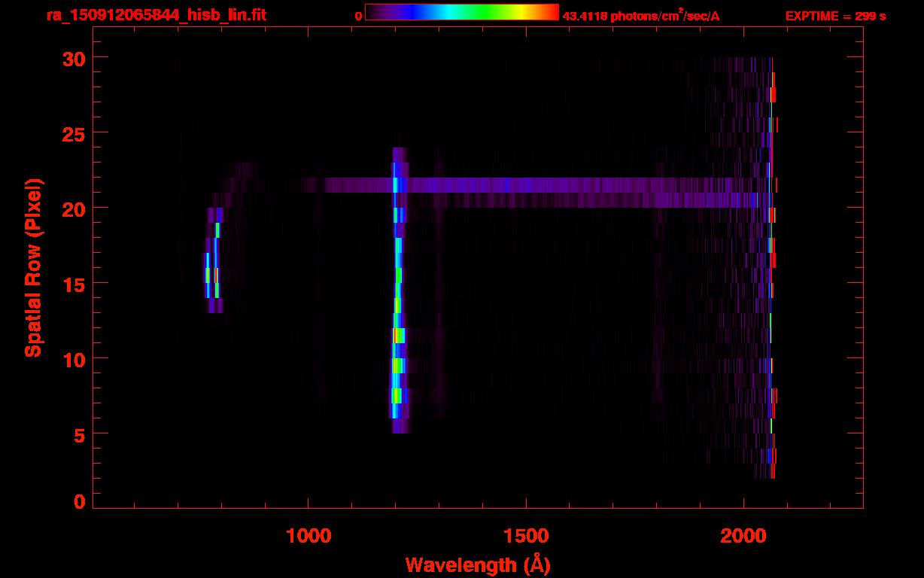Viewport: 924px width, 578px height.
Task: Click the 'Spatial Row (Pixel)' axis title
Action: click(34, 268)
